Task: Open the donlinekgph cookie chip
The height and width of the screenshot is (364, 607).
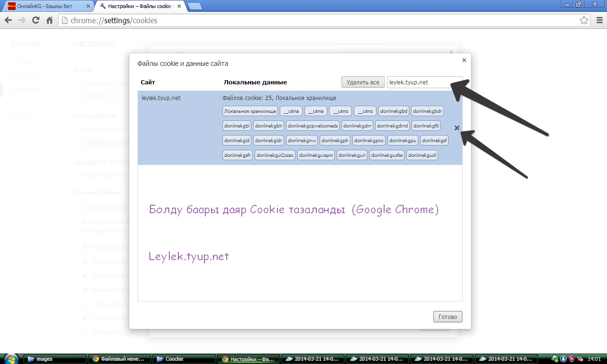Action: pos(335,141)
